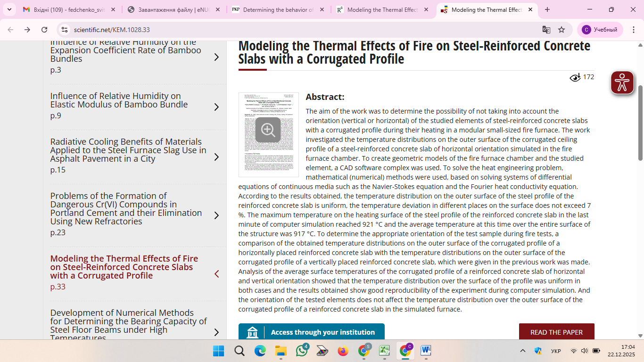
Task: Expand Radiative Cooling Benefits article entry
Action: 216,157
